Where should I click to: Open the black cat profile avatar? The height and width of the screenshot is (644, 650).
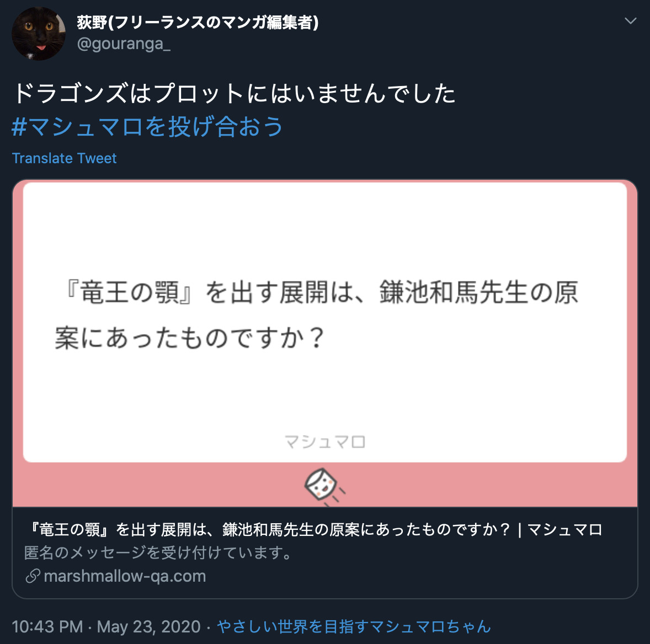click(x=38, y=34)
